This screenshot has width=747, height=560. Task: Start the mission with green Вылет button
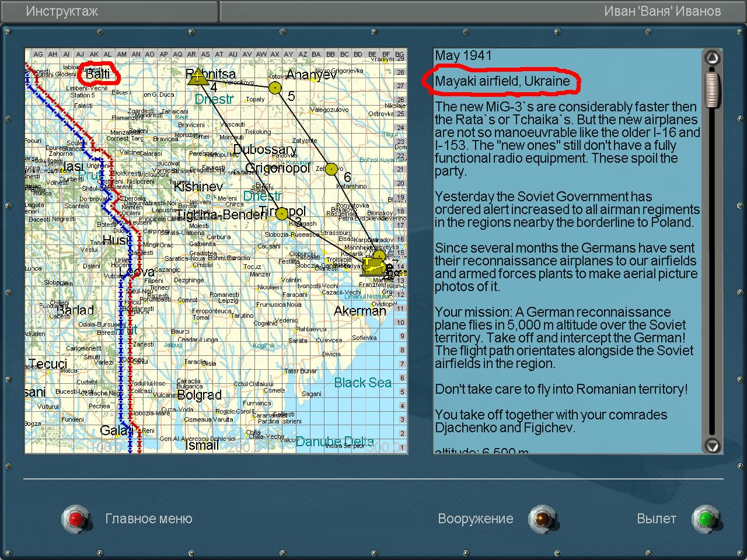pos(706,519)
